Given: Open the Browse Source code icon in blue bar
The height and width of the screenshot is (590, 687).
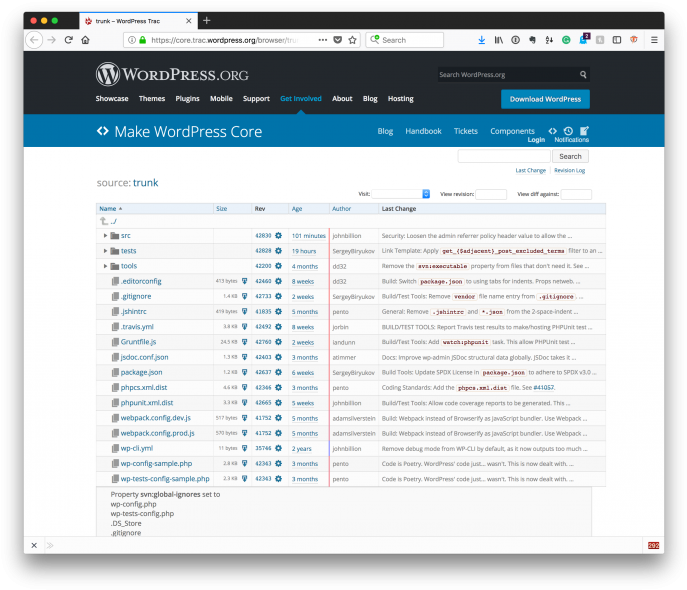Looking at the screenshot, I should coord(552,131).
